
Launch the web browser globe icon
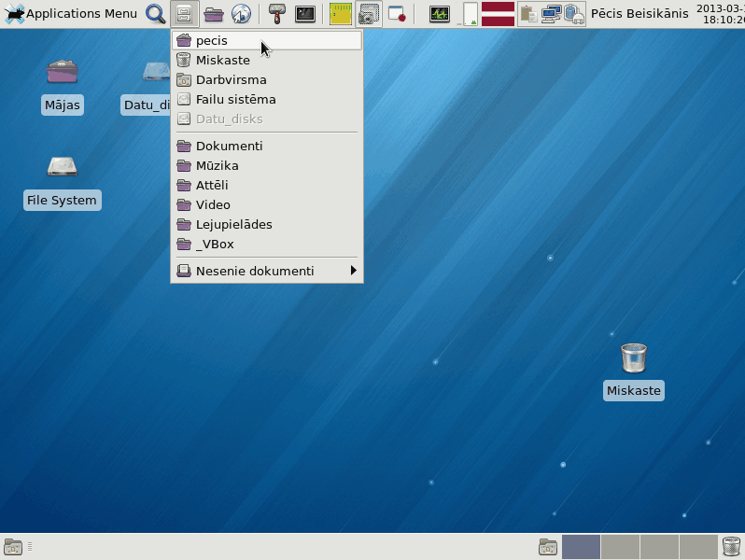point(242,14)
